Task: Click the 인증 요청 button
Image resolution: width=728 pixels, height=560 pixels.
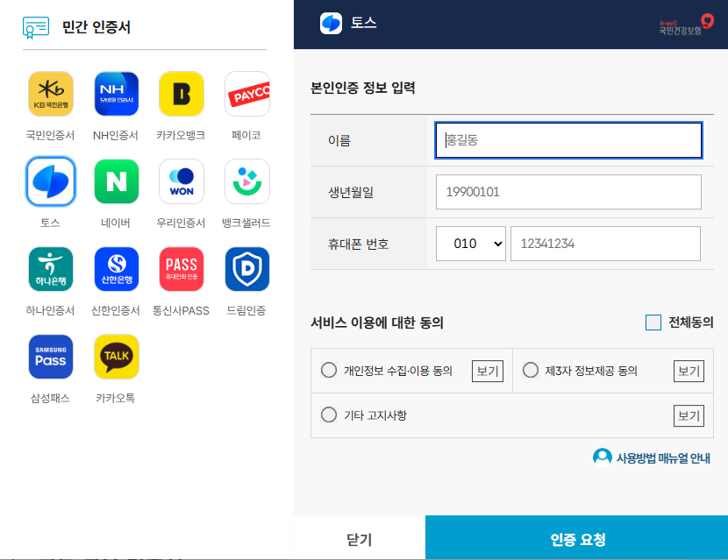Action: click(576, 538)
